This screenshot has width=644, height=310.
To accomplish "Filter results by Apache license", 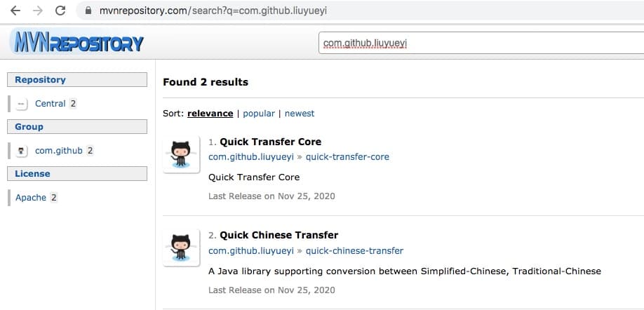I will [31, 198].
